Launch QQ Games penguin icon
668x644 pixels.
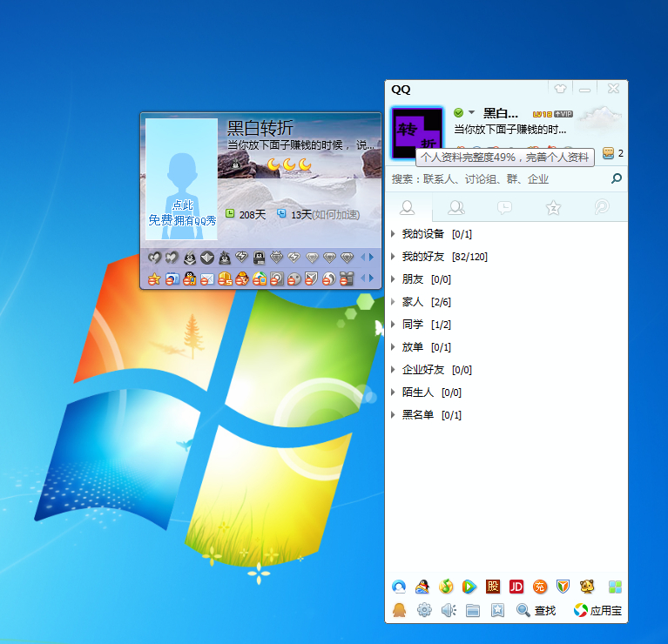coord(422,587)
